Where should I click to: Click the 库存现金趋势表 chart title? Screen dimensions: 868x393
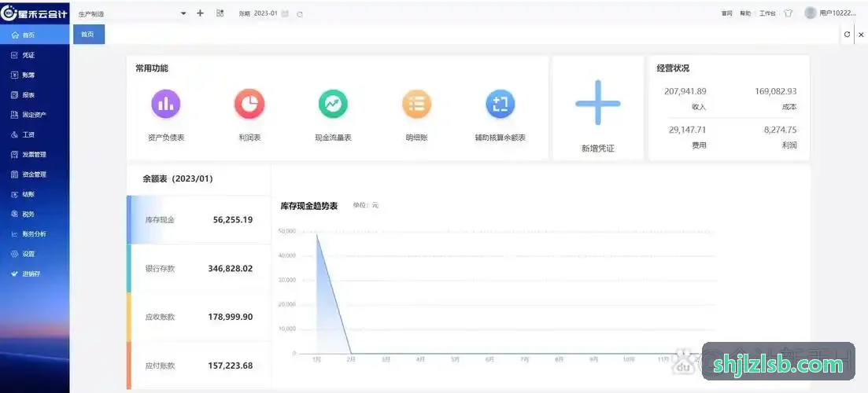(x=309, y=206)
